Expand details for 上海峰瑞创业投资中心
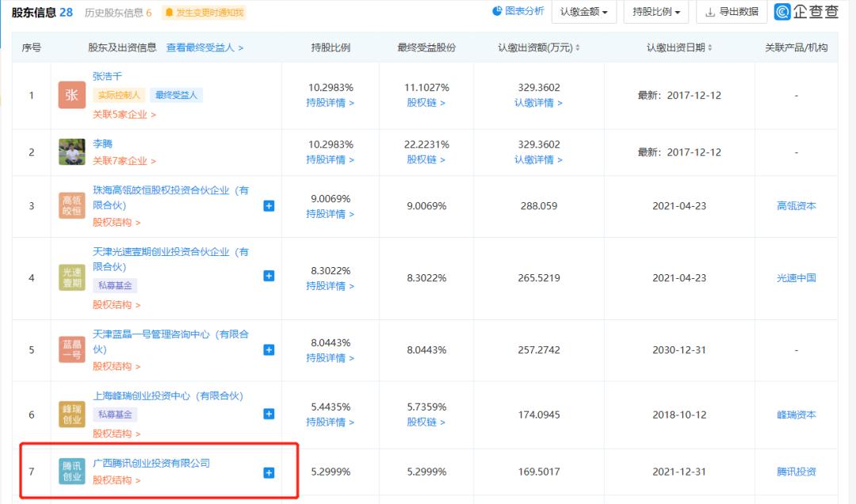 pyautogui.click(x=269, y=414)
